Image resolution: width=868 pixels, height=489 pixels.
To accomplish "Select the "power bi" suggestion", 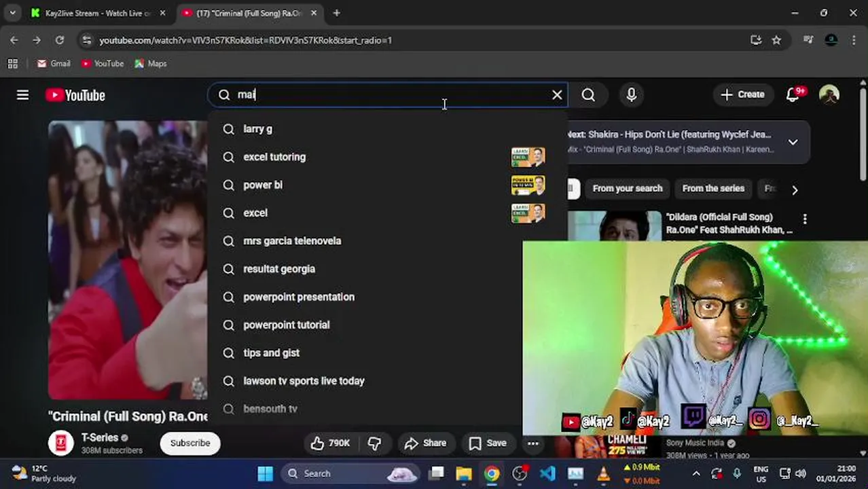I will coord(387,185).
